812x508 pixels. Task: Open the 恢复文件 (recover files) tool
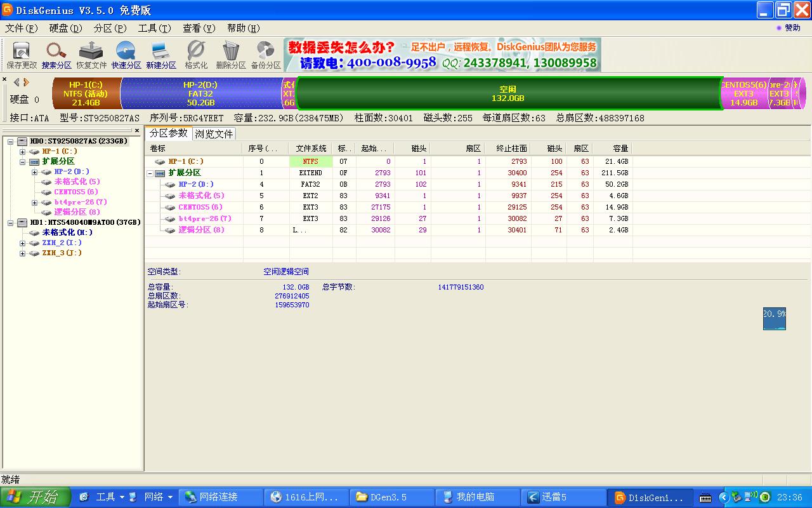point(91,55)
